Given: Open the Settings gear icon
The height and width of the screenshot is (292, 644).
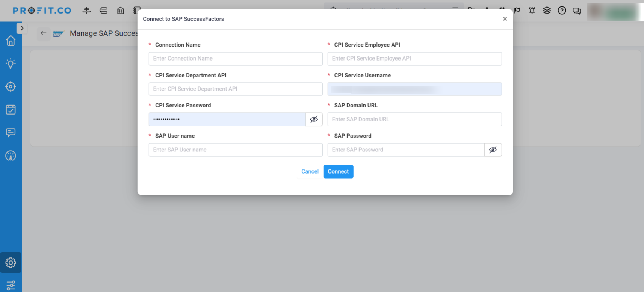Looking at the screenshot, I should (11, 262).
